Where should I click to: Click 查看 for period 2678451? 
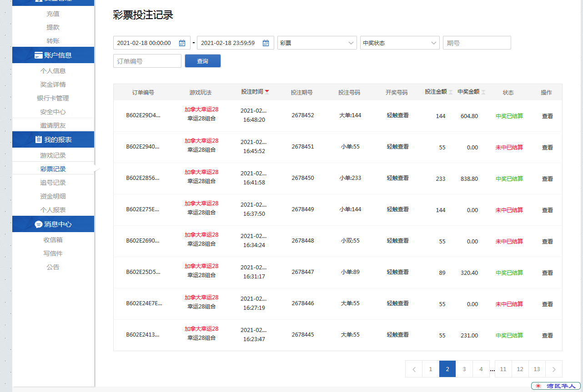pos(548,148)
